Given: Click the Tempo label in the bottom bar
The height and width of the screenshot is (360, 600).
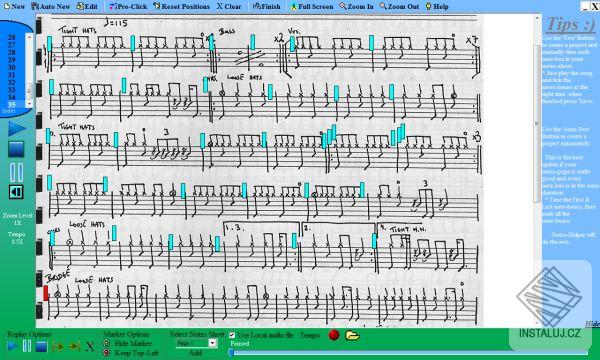Looking at the screenshot, I should 310,336.
